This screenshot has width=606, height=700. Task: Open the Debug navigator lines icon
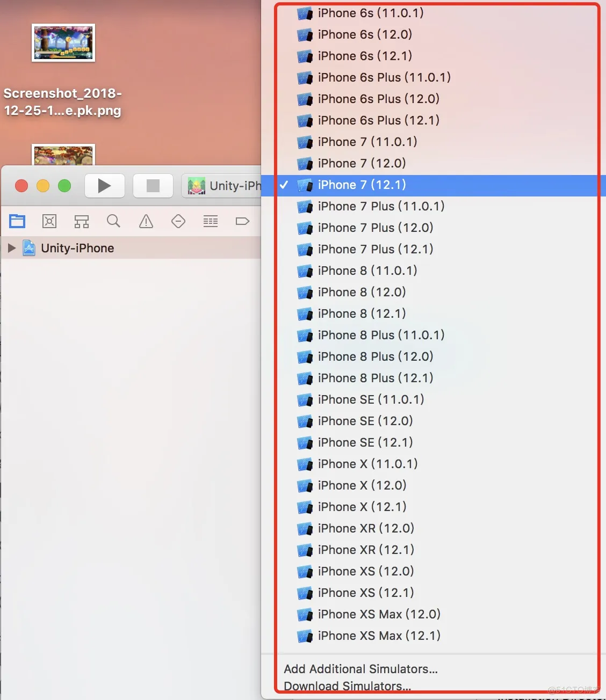click(211, 221)
